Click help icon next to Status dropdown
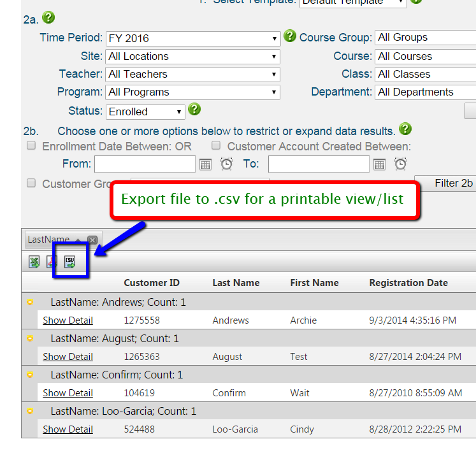This screenshot has width=476, height=467. (x=195, y=110)
